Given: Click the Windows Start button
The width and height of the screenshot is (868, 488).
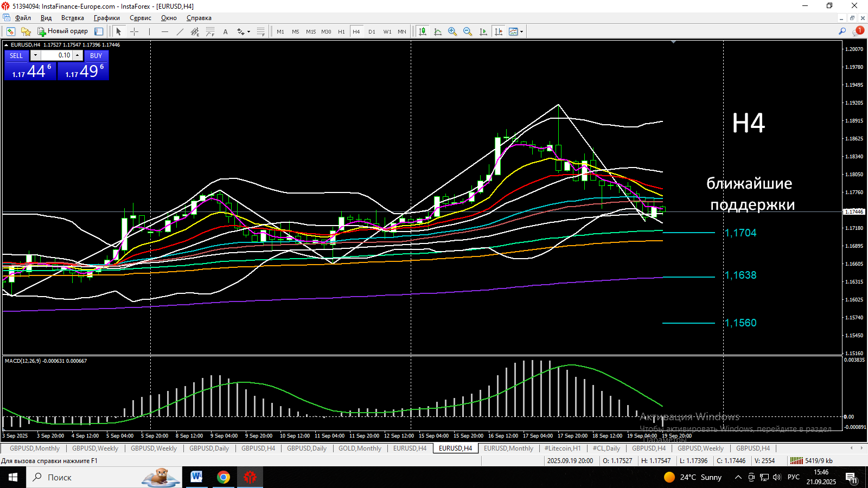Looking at the screenshot, I should click(x=13, y=477).
